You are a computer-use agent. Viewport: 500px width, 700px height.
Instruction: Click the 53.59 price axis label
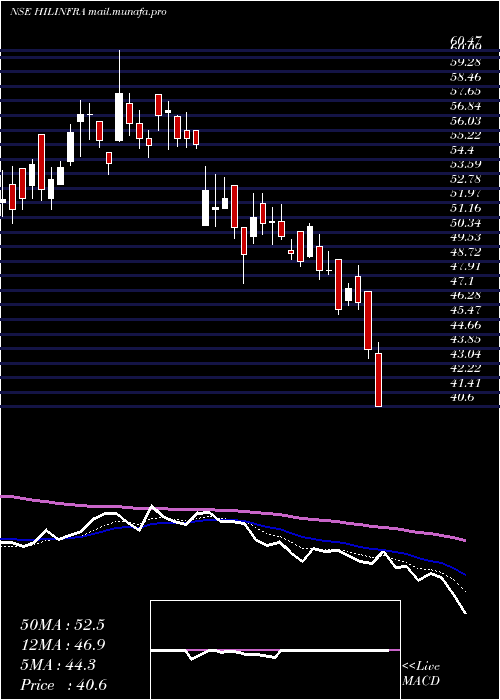pyautogui.click(x=466, y=164)
